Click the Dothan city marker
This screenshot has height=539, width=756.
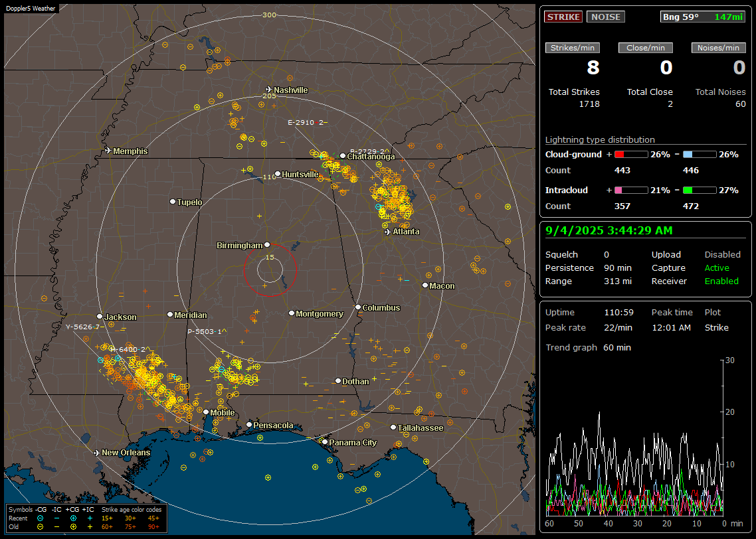coord(338,380)
